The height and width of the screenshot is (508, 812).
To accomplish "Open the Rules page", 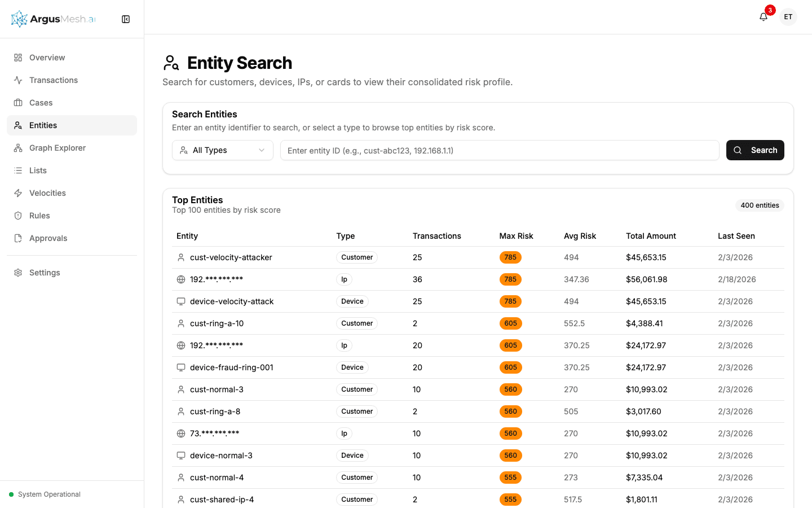I will click(x=40, y=215).
